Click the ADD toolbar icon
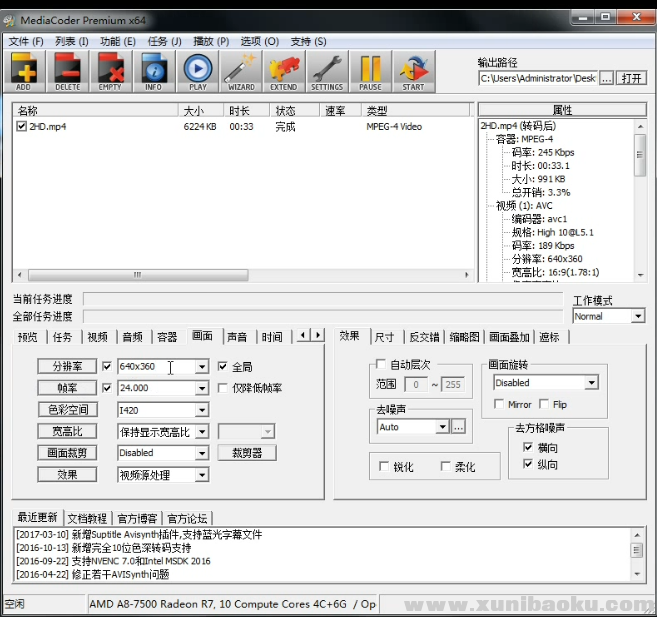 24,70
